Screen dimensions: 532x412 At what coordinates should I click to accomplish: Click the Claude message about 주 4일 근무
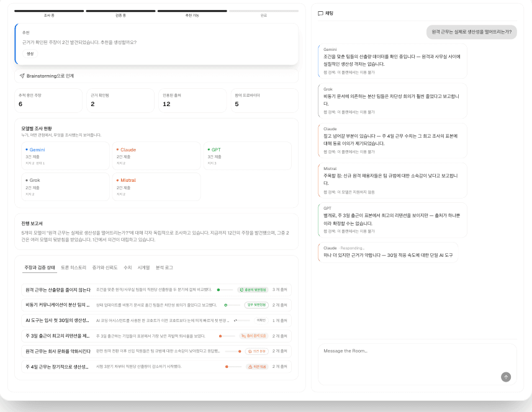click(x=392, y=140)
